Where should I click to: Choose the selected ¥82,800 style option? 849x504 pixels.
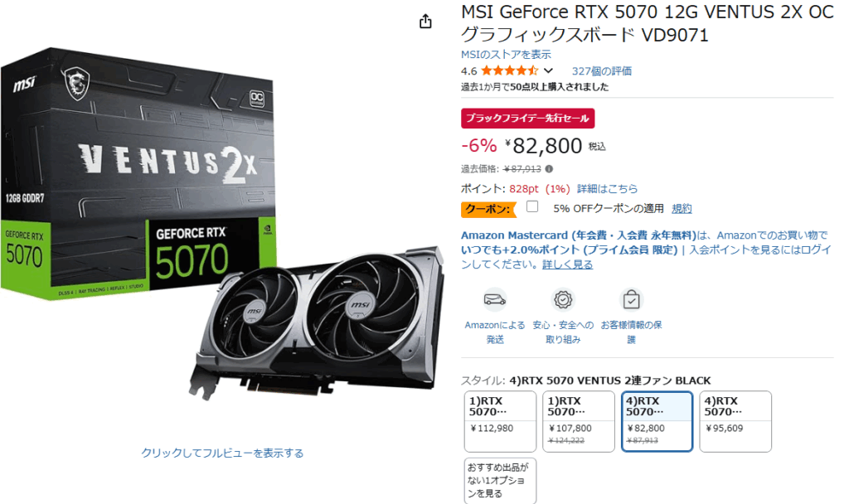(657, 422)
